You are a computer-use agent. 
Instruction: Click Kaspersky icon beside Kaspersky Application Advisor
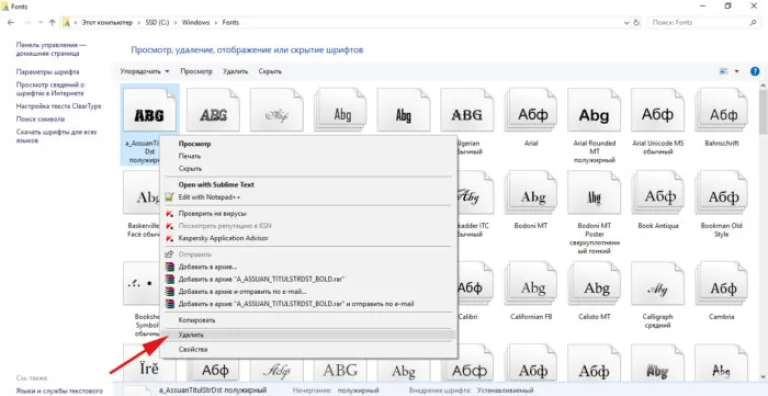tap(169, 238)
